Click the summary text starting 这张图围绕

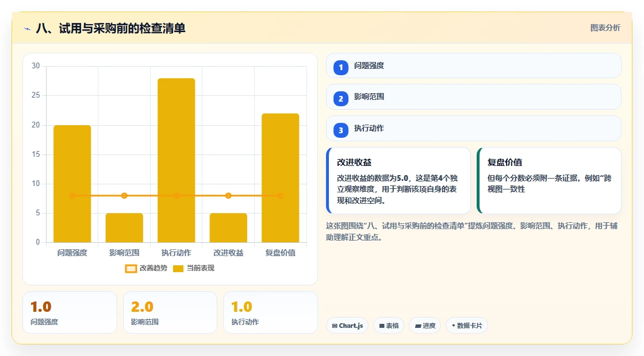(472, 231)
